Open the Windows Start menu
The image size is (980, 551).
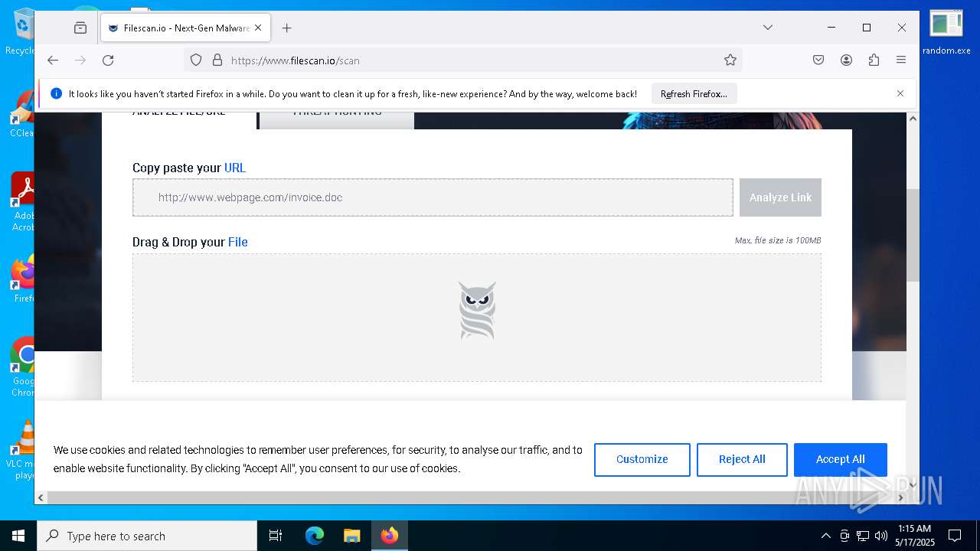point(18,536)
